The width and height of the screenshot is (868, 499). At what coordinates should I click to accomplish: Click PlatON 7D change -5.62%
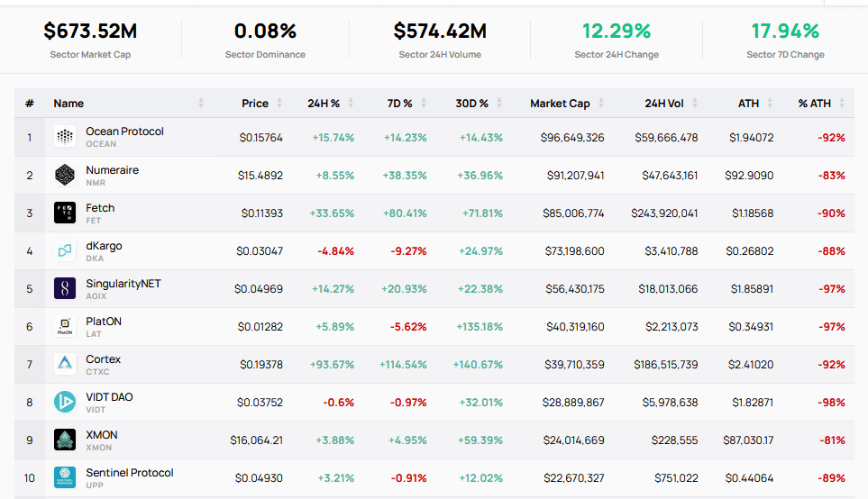click(408, 327)
